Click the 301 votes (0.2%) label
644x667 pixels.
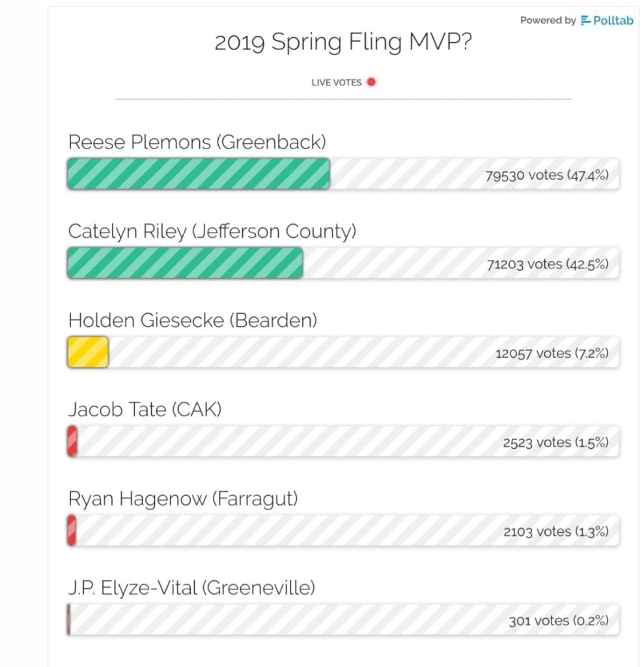click(559, 621)
